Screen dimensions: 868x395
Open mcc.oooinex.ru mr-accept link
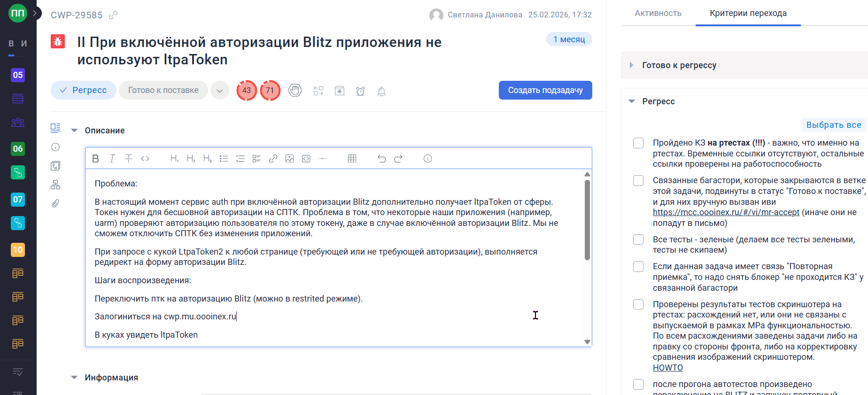point(726,212)
